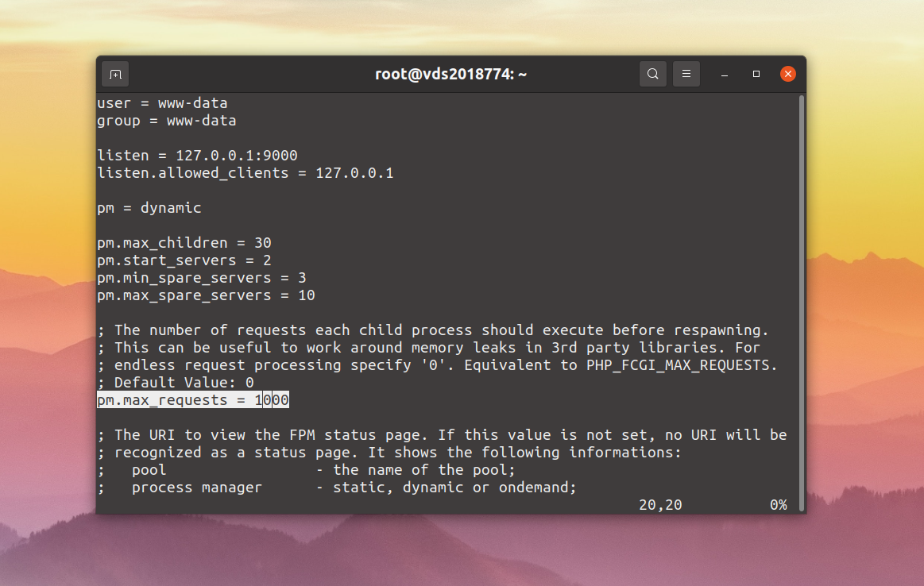
Task: Click the pm.max_children = 30 value
Action: tap(263, 243)
